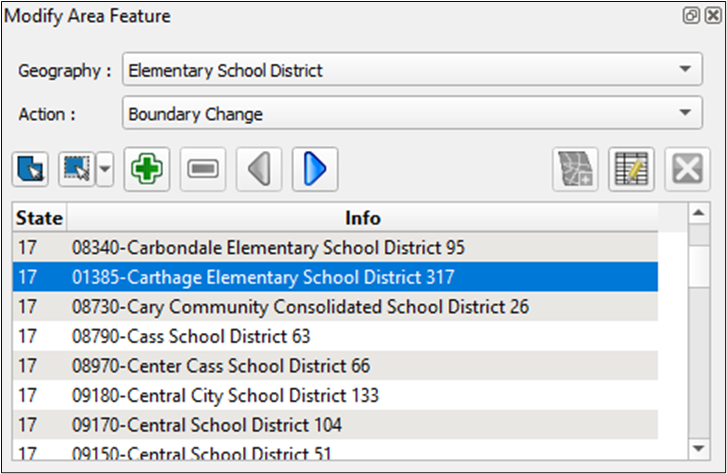This screenshot has width=727, height=474.
Task: Open the Geography dropdown
Action: 409,70
